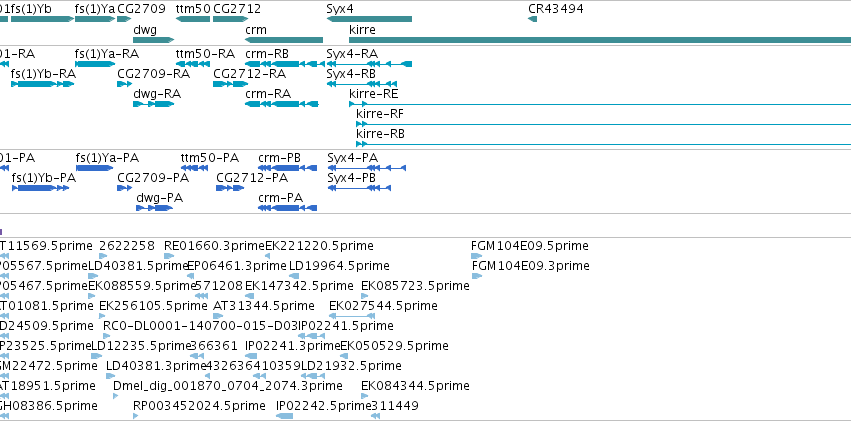Viewport: 851px width, 421px height.
Task: Click the kirre-RF transcript line
Action: pyautogui.click(x=604, y=124)
